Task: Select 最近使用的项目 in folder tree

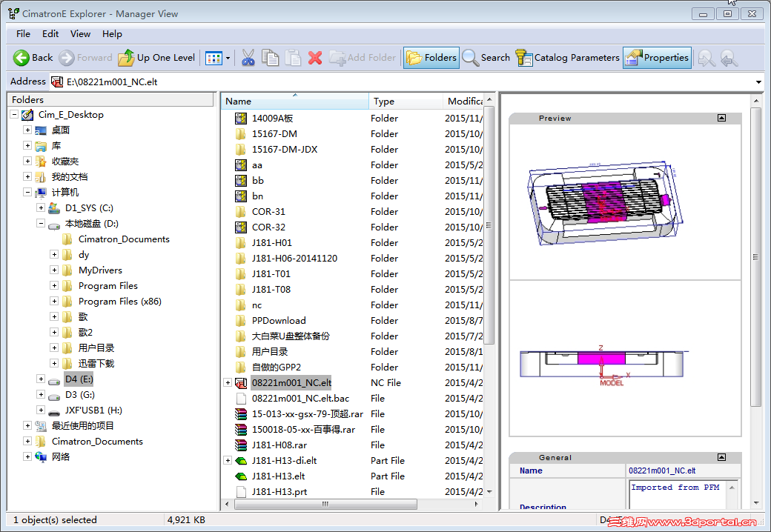Action: [82, 426]
